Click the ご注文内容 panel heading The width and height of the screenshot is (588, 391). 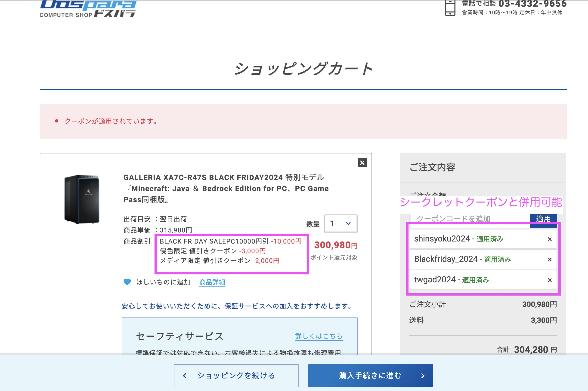click(x=432, y=167)
